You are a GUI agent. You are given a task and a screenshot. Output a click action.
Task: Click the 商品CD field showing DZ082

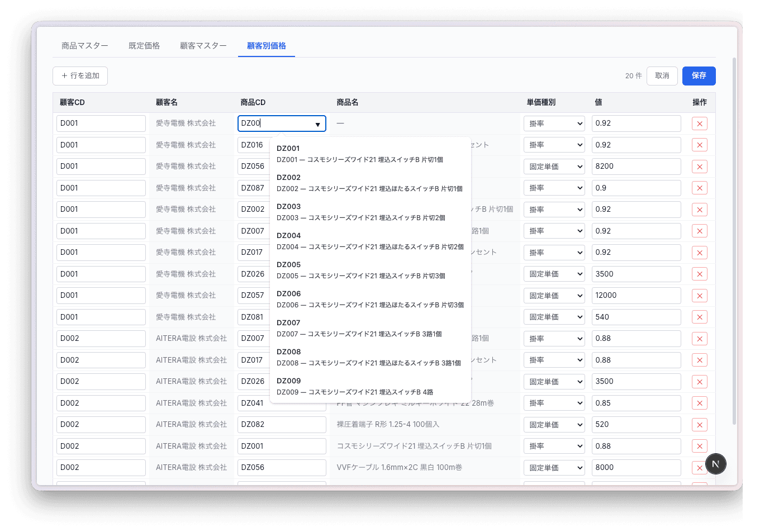pyautogui.click(x=282, y=425)
